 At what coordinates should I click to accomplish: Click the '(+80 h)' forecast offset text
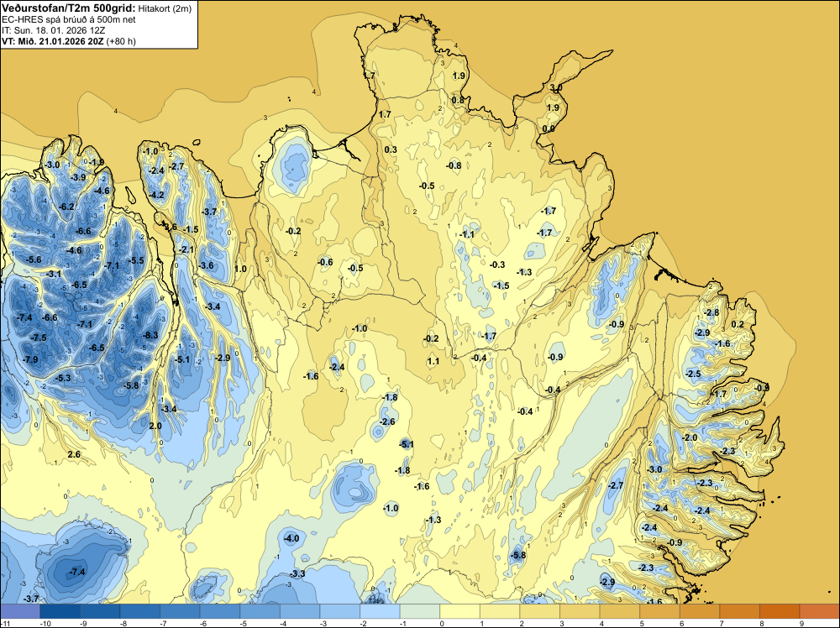point(121,41)
